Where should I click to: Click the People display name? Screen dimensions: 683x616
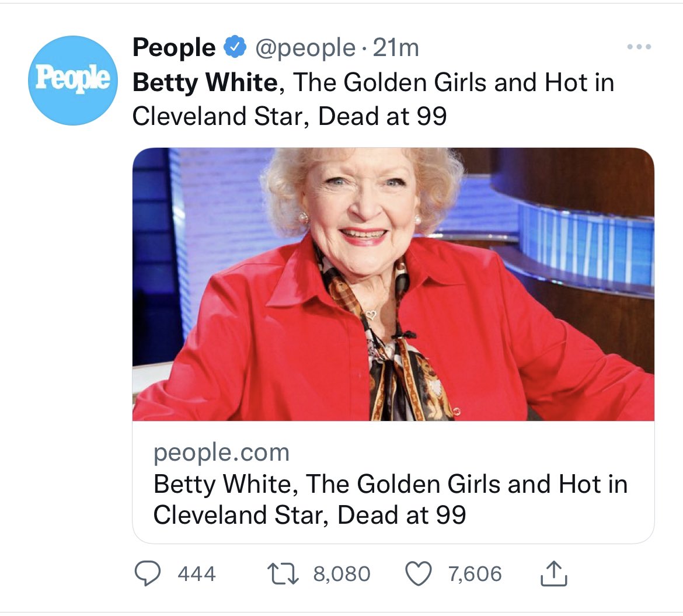click(173, 48)
